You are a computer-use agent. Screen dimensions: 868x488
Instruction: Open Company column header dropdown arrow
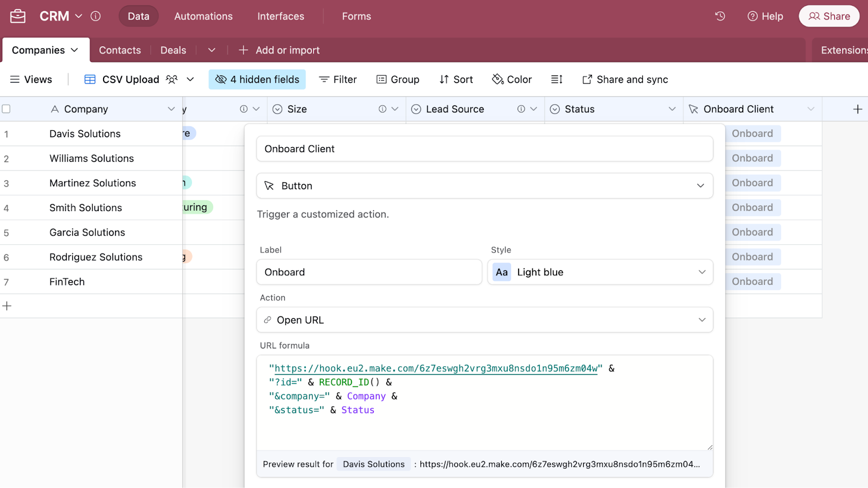(x=171, y=109)
